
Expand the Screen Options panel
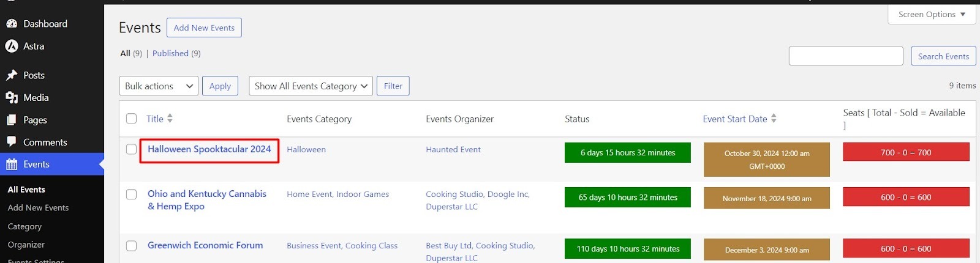click(x=931, y=15)
